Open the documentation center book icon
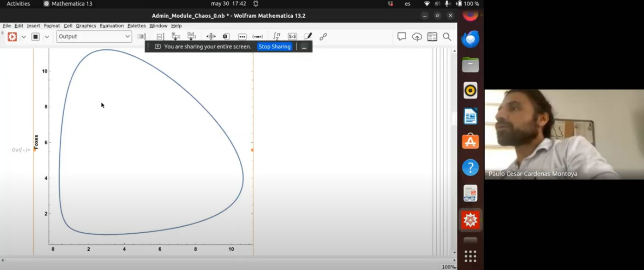 click(432, 37)
